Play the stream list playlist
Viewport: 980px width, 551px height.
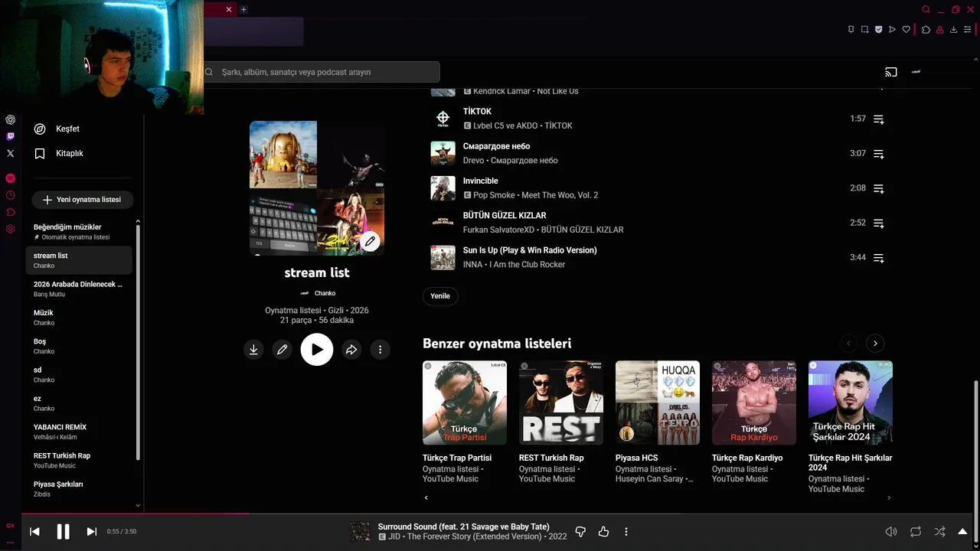(x=317, y=350)
